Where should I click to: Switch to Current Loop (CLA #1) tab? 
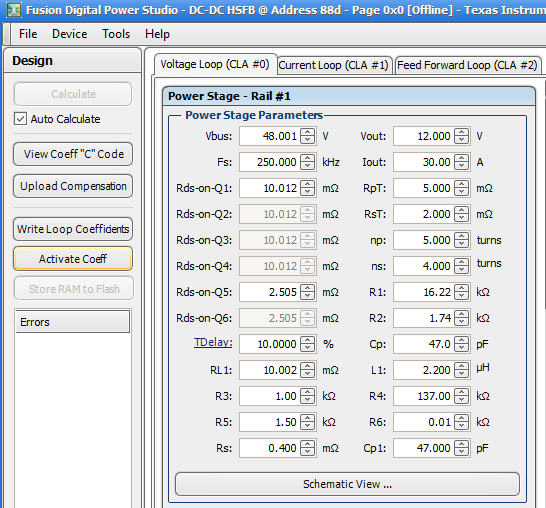point(334,65)
